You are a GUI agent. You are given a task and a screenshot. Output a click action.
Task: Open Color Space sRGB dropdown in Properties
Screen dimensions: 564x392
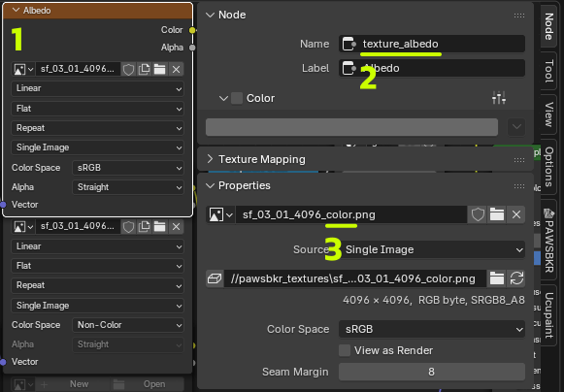point(432,330)
